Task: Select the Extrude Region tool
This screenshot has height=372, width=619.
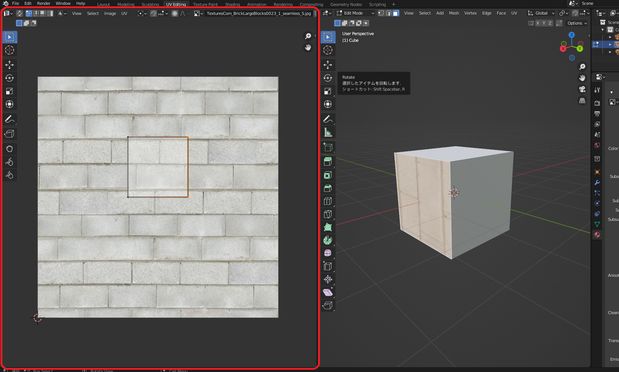Action: click(328, 162)
